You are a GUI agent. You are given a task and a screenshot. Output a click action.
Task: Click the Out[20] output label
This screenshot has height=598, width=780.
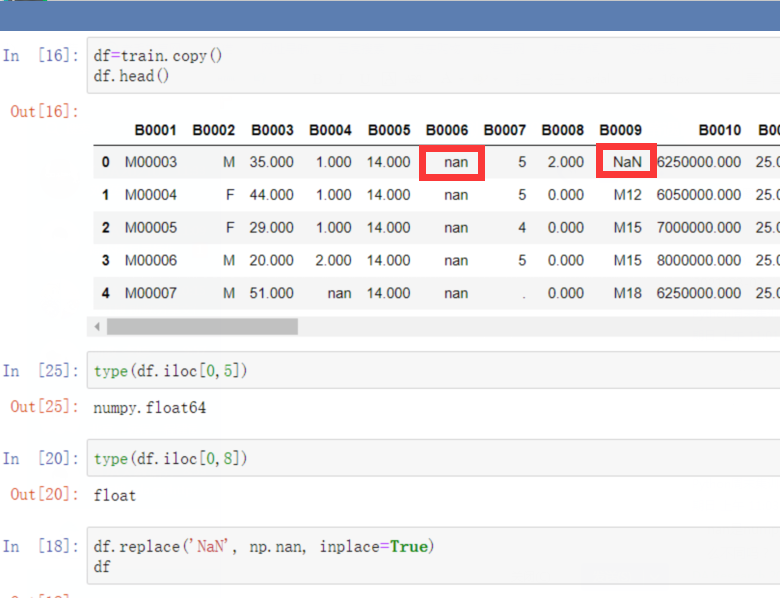(x=44, y=495)
